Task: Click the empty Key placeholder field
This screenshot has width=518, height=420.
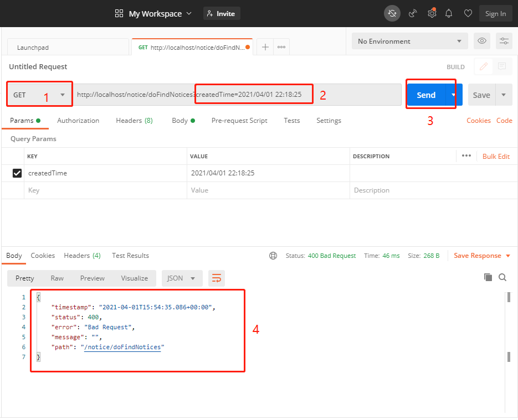Action: [106, 190]
